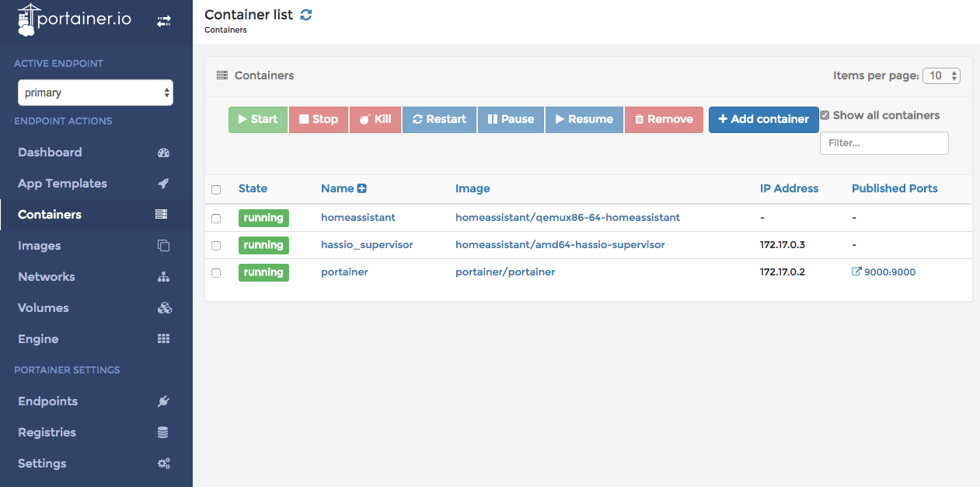The width and height of the screenshot is (980, 487).
Task: Sort by the Published Ports column header
Action: (x=895, y=188)
